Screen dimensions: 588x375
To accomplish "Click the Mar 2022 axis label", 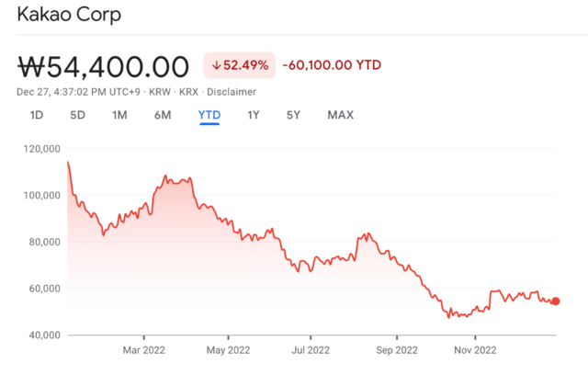I will pos(144,349).
